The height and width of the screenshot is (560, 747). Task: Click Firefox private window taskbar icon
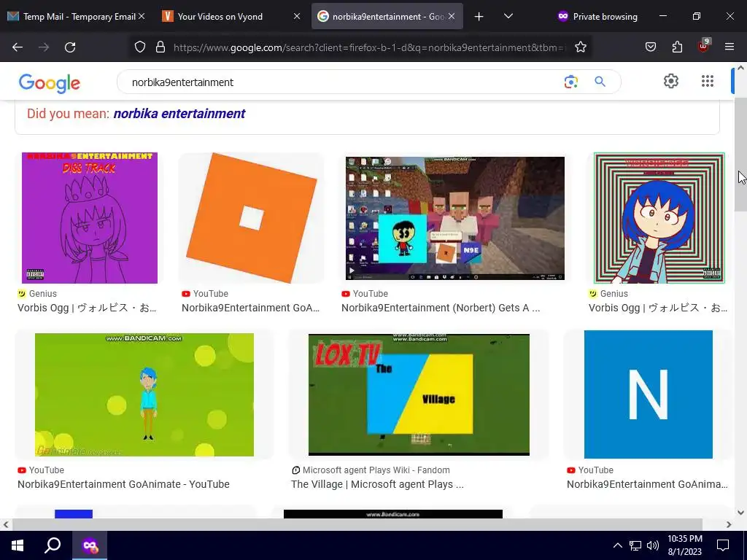click(x=90, y=545)
